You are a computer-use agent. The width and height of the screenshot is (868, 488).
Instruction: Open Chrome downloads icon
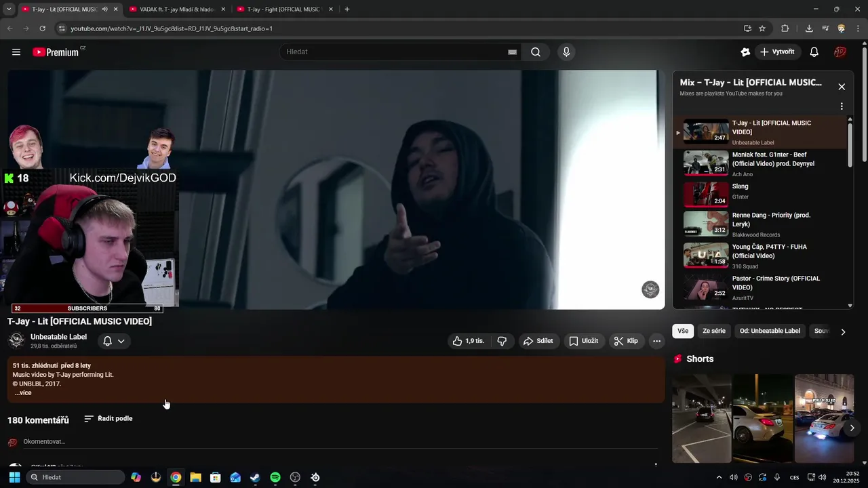[809, 28]
